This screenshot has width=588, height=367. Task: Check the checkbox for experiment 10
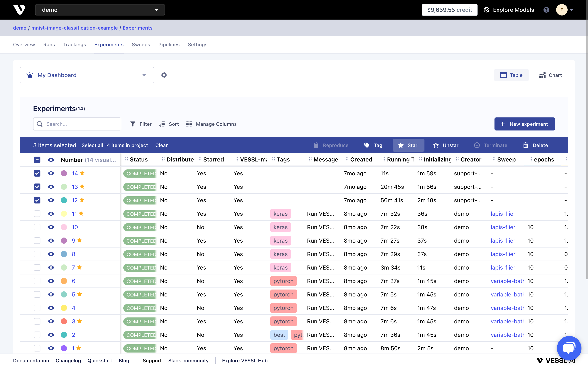37,227
